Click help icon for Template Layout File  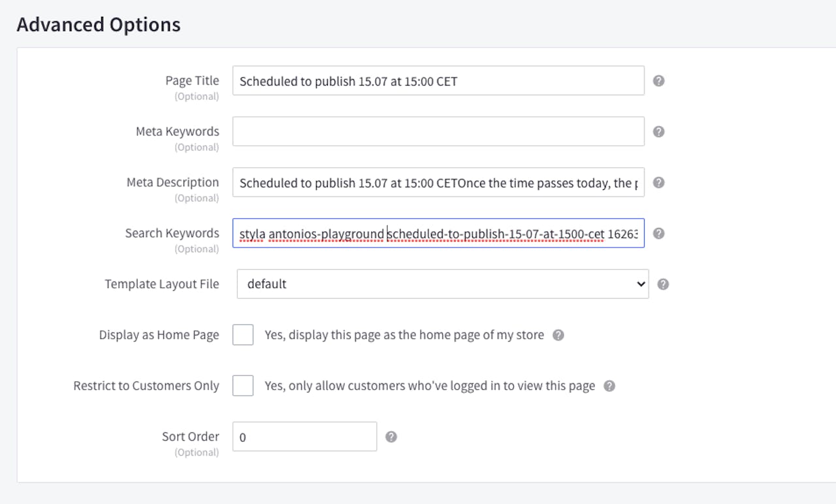point(663,284)
